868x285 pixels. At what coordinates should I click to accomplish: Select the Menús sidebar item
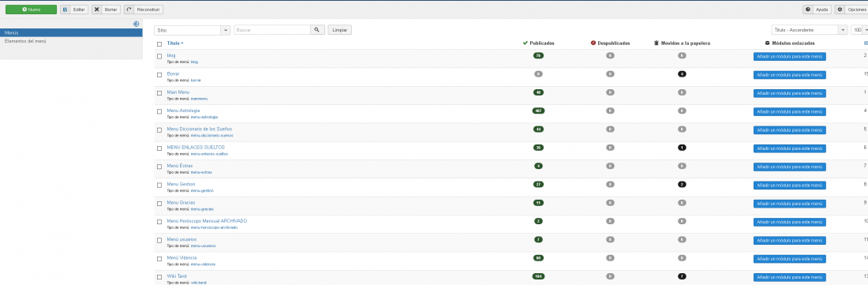tap(71, 32)
